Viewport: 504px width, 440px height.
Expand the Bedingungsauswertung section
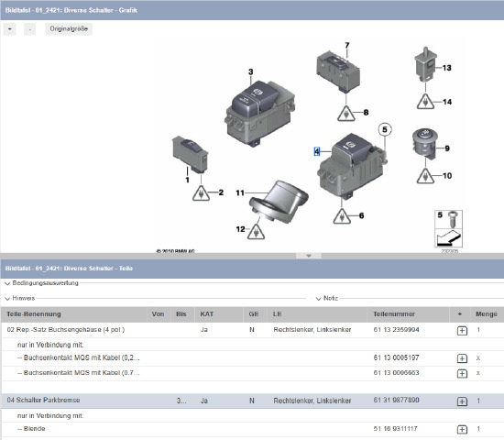pos(42,283)
